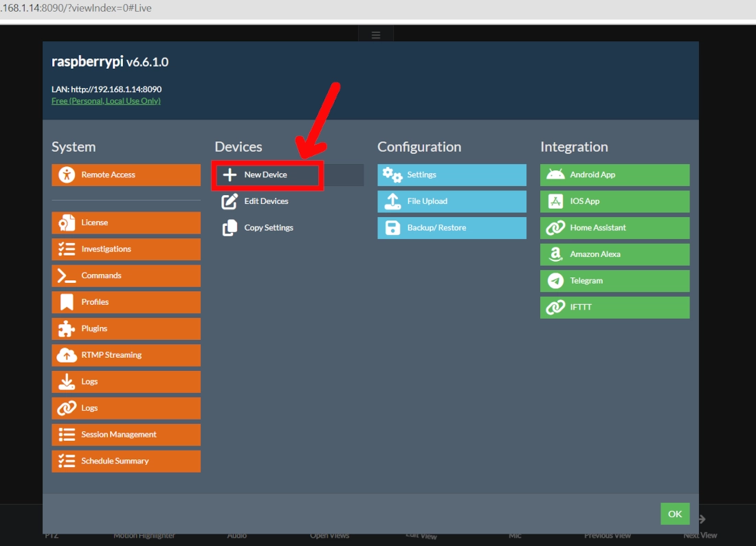Open Investigations
This screenshot has height=546, width=756.
126,249
